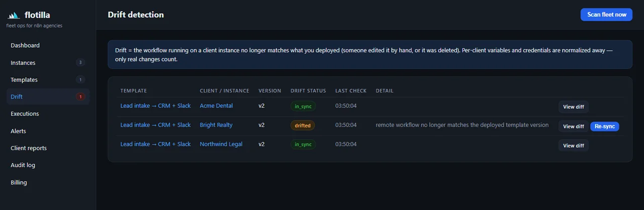Click the DETAIL column header
Viewport: 644px width, 210px height.
384,91
